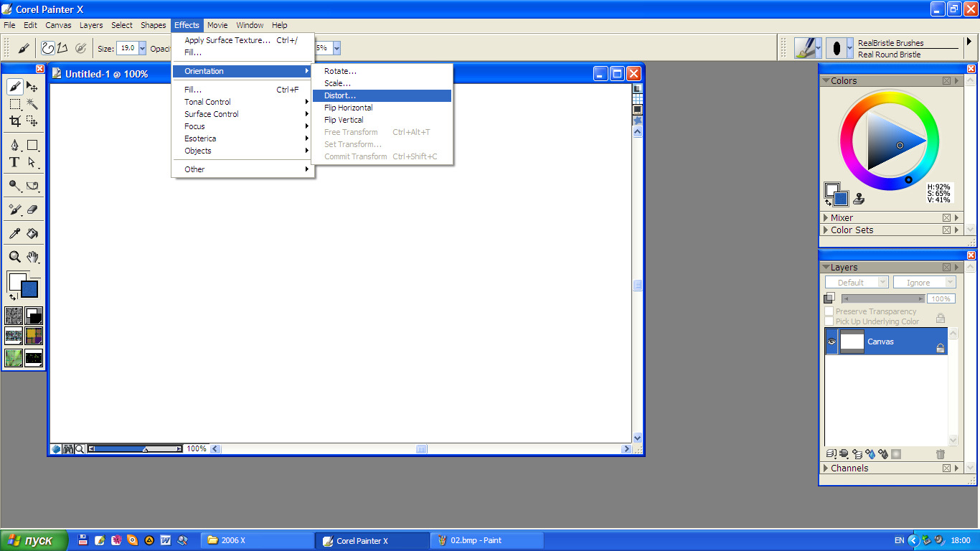Screen dimensions: 980x551
Task: Click Flip Horizontal in Orientation submenu
Action: coord(349,108)
